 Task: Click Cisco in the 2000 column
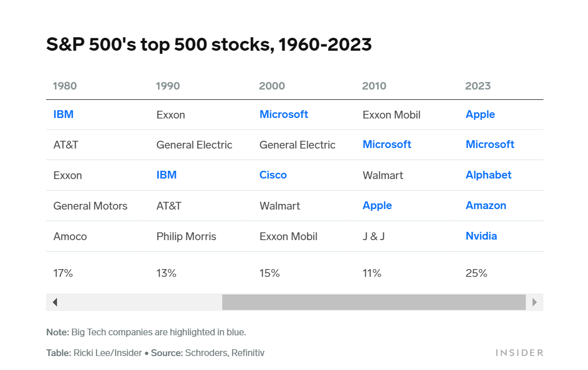[x=273, y=175]
